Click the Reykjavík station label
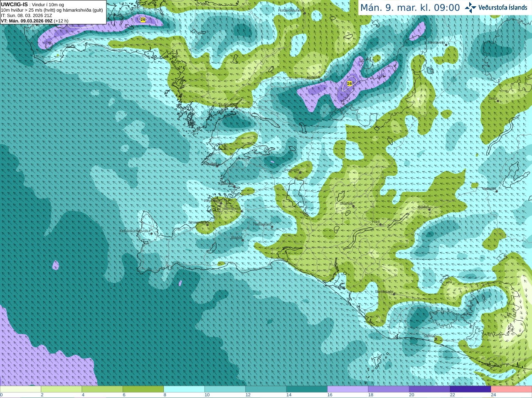The height and width of the screenshot is (398, 532). click(212, 201)
